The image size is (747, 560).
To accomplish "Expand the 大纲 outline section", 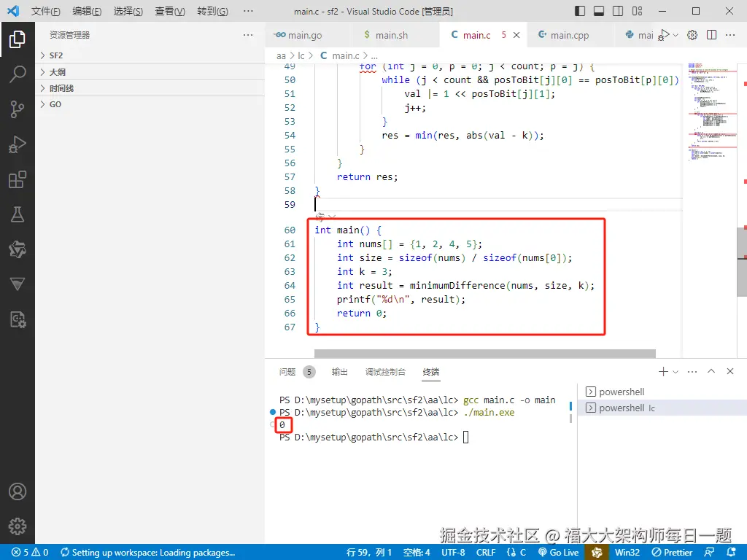I will tap(150, 72).
